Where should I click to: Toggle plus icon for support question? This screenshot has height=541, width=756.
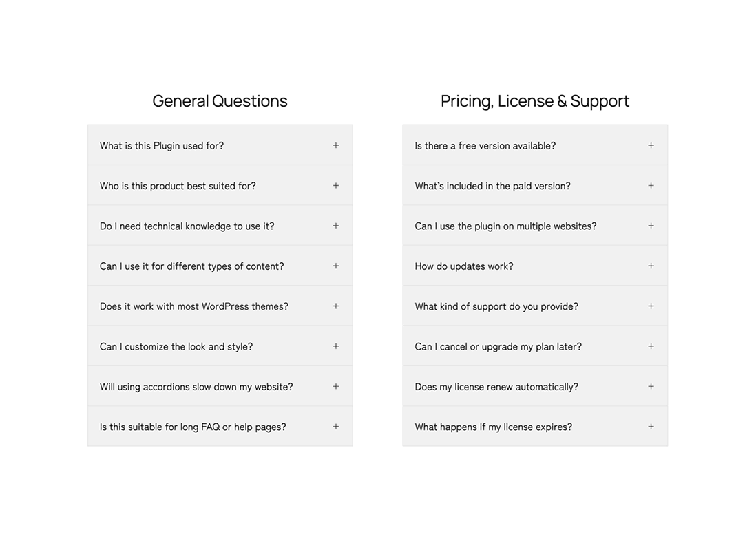pyautogui.click(x=651, y=306)
